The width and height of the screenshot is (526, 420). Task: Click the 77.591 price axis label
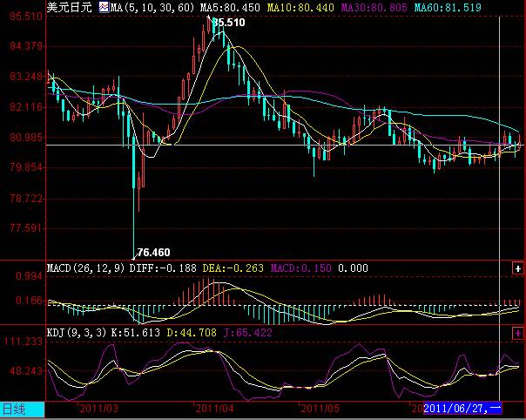(26, 228)
